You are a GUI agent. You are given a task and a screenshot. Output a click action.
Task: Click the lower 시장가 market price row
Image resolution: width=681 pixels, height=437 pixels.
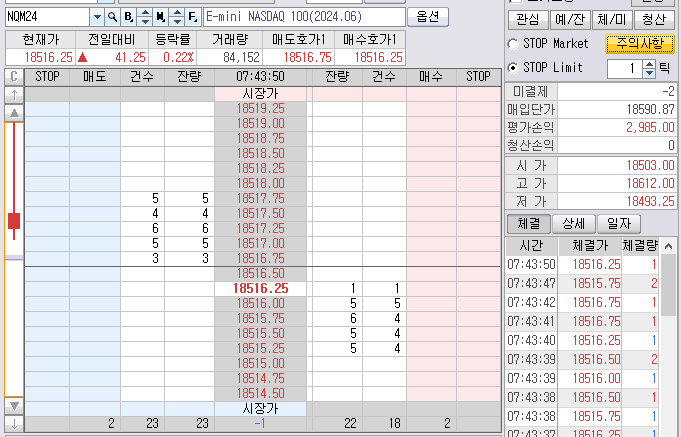click(260, 408)
